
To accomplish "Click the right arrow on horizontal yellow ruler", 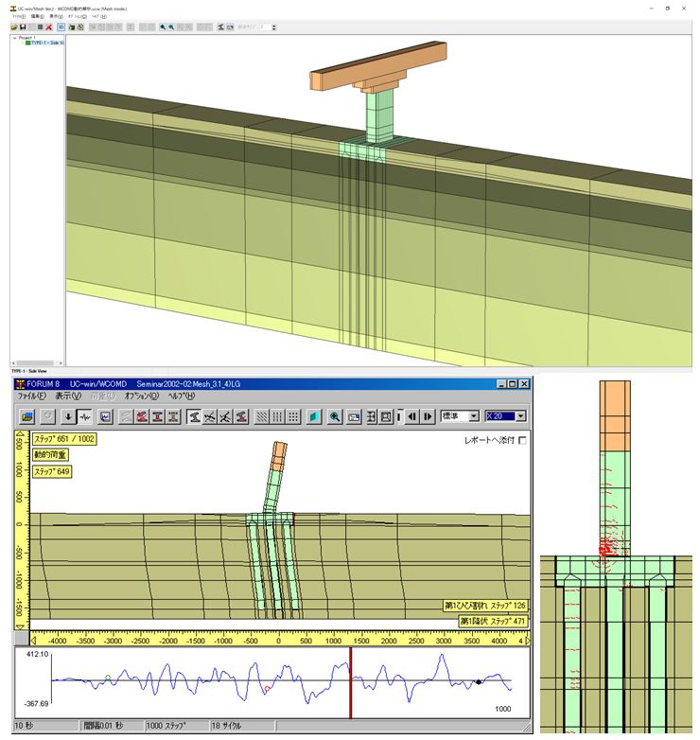I will coord(527,641).
